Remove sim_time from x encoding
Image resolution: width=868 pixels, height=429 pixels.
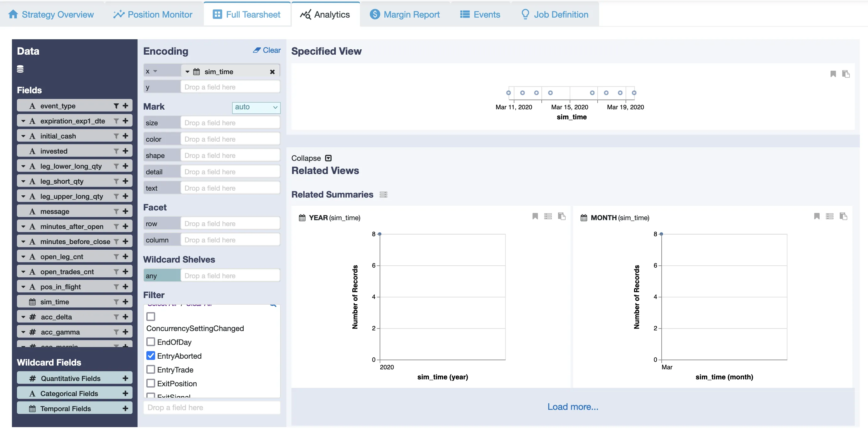pos(272,72)
